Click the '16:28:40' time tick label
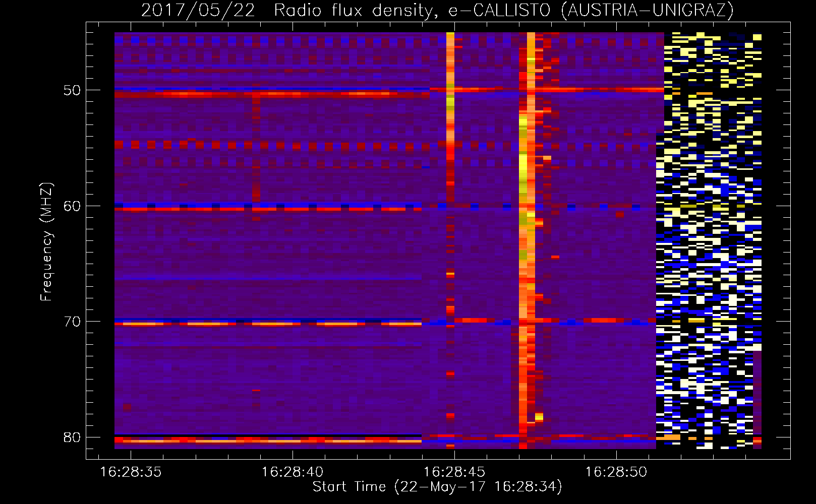 pyautogui.click(x=293, y=472)
